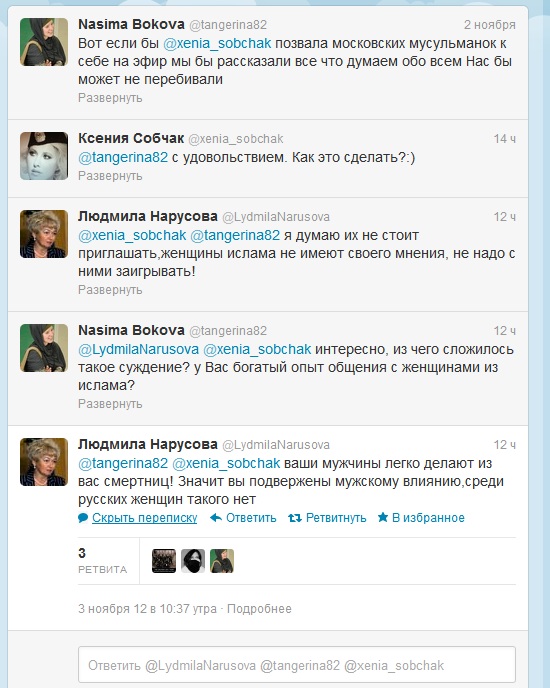This screenshot has width=550, height=688.
Task: Open first retweeter's avatar thumbnail
Action: coord(164,561)
